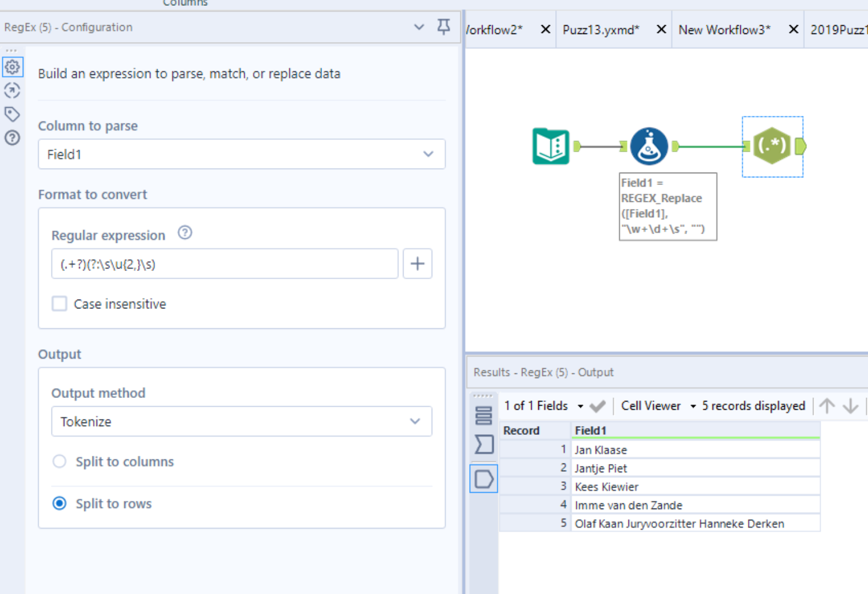Expand the Output method dropdown

(241, 422)
